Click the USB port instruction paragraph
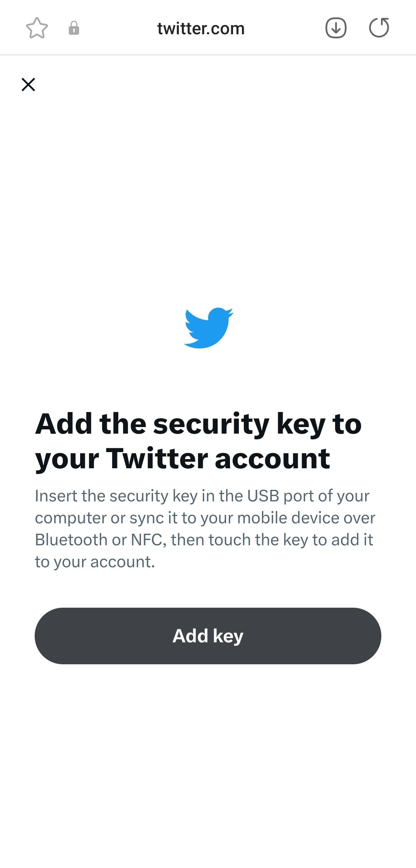416x868 pixels. tap(205, 529)
